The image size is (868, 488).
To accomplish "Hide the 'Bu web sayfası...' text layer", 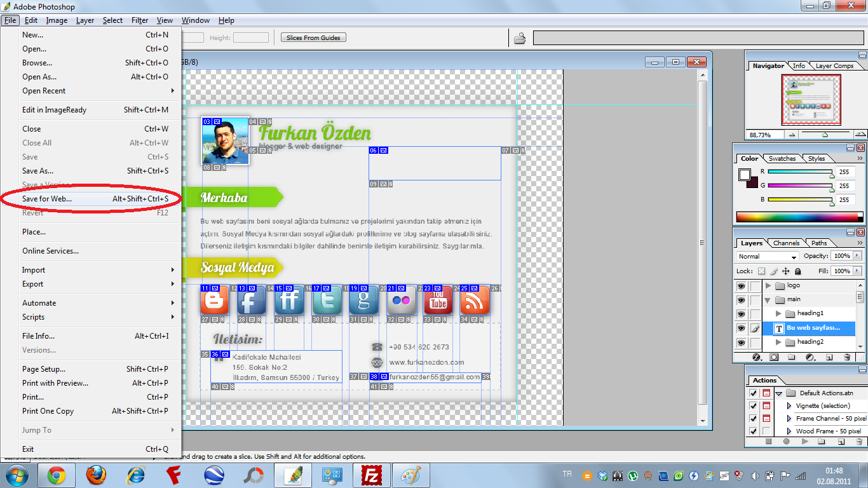I will [741, 329].
